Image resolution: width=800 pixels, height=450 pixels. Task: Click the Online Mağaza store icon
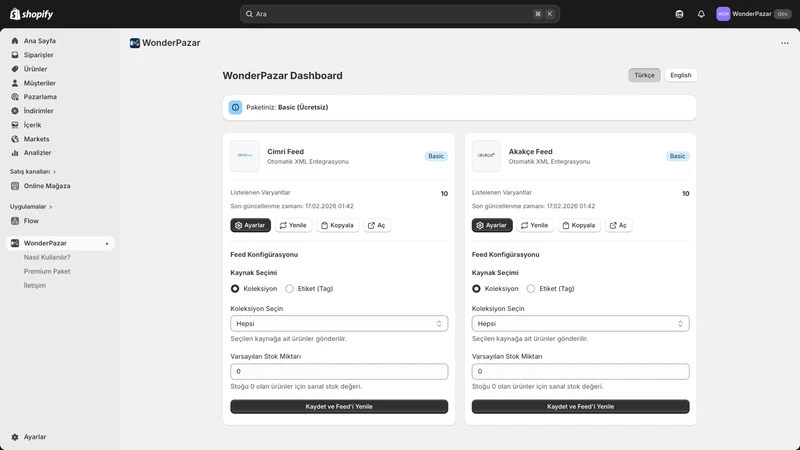15,186
